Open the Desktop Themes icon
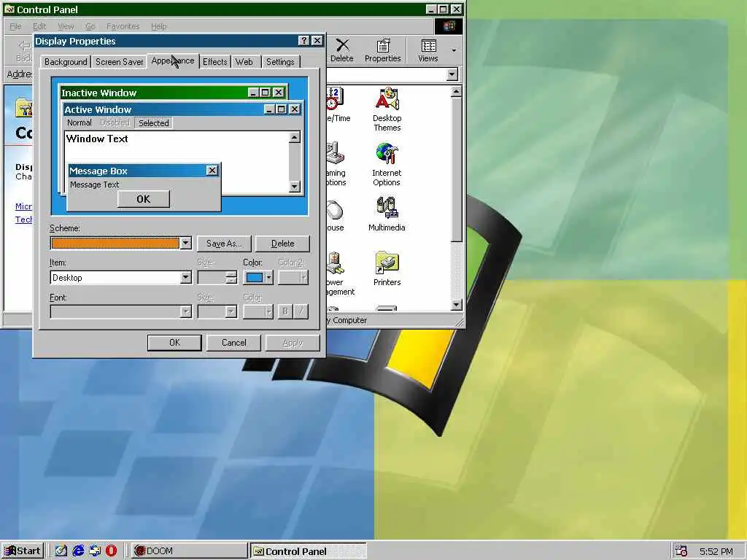 [x=387, y=109]
